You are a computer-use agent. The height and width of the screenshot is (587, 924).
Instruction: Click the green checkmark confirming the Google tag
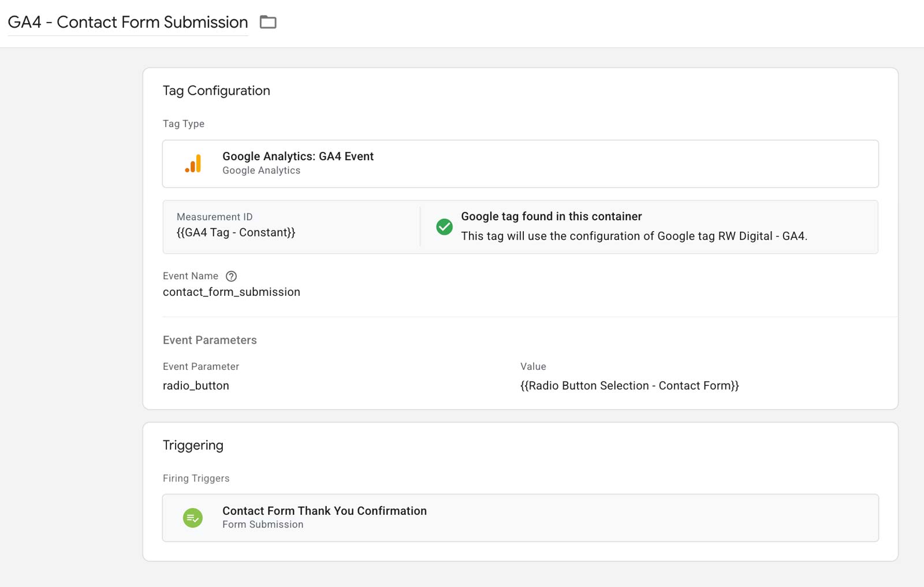(444, 228)
